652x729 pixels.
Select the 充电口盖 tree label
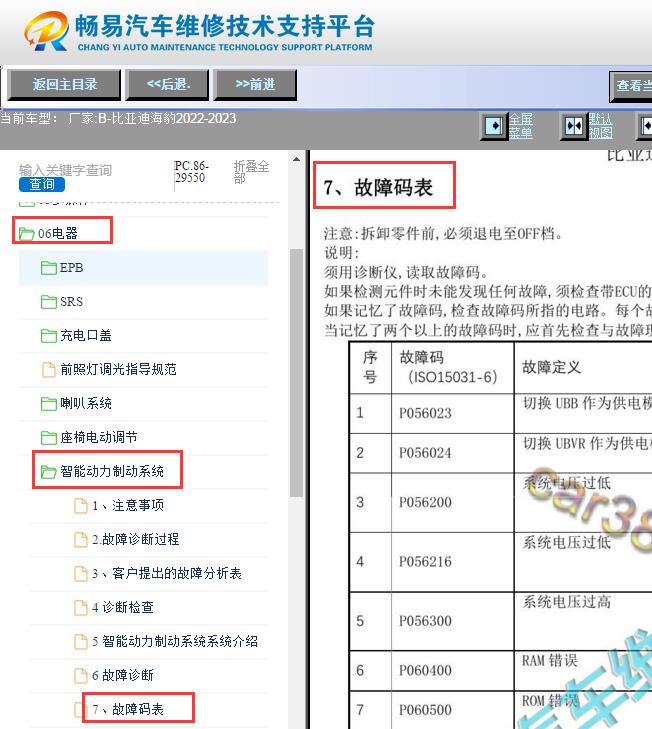86,336
